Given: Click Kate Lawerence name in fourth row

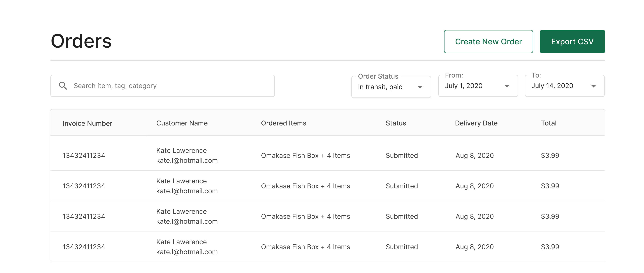Looking at the screenshot, I should point(181,242).
